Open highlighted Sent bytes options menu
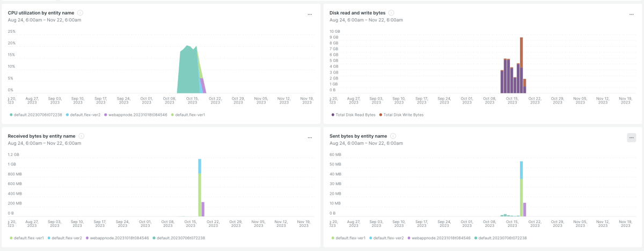 coord(631,138)
